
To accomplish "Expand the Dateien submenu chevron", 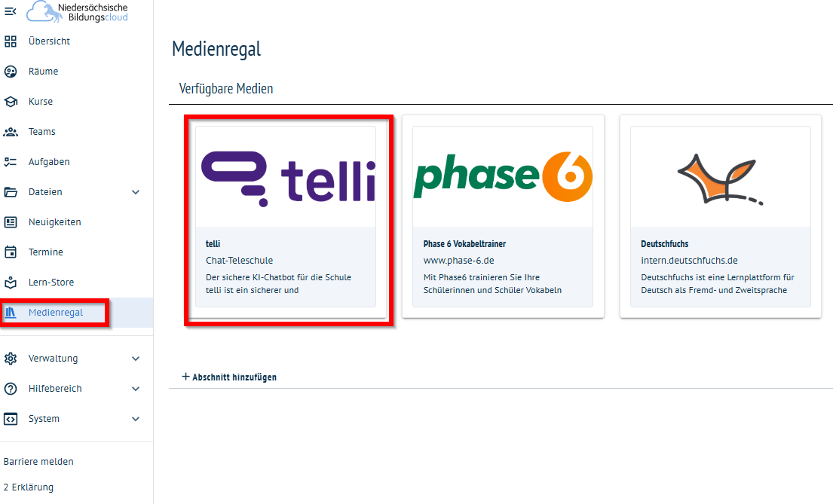I will click(136, 192).
